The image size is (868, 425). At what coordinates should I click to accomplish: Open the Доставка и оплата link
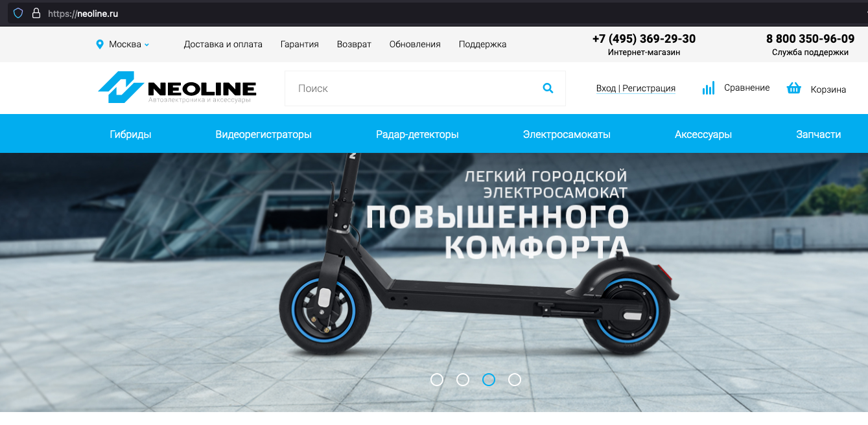[x=223, y=45]
